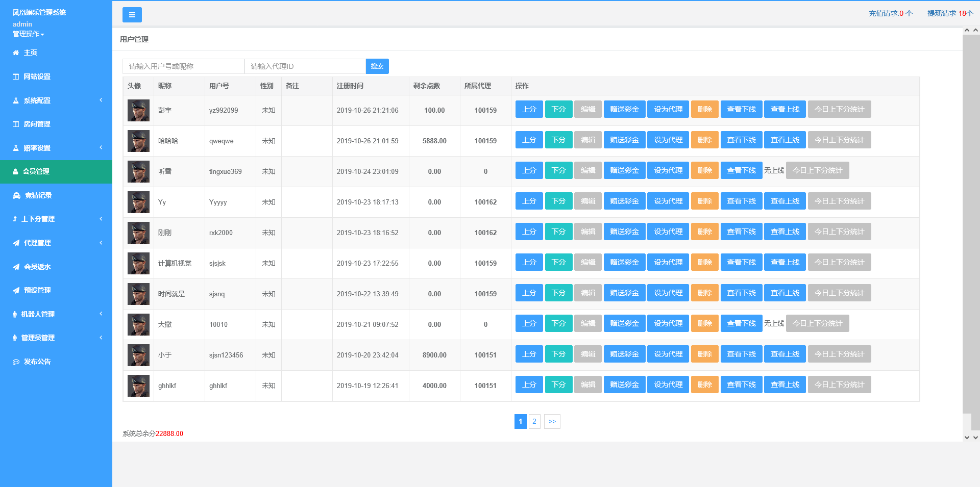980x487 pixels.
Task: Click the avatar thumbnail of user 听雪
Action: 138,172
